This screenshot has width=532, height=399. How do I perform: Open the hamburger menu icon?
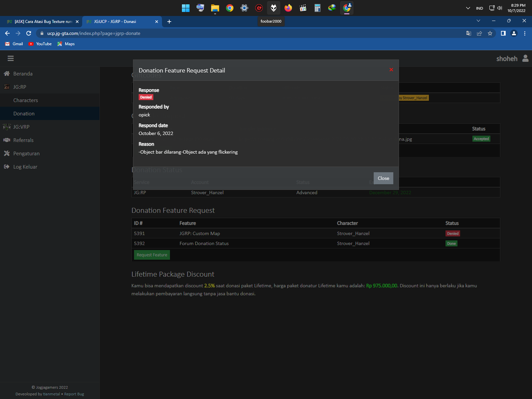(10, 58)
